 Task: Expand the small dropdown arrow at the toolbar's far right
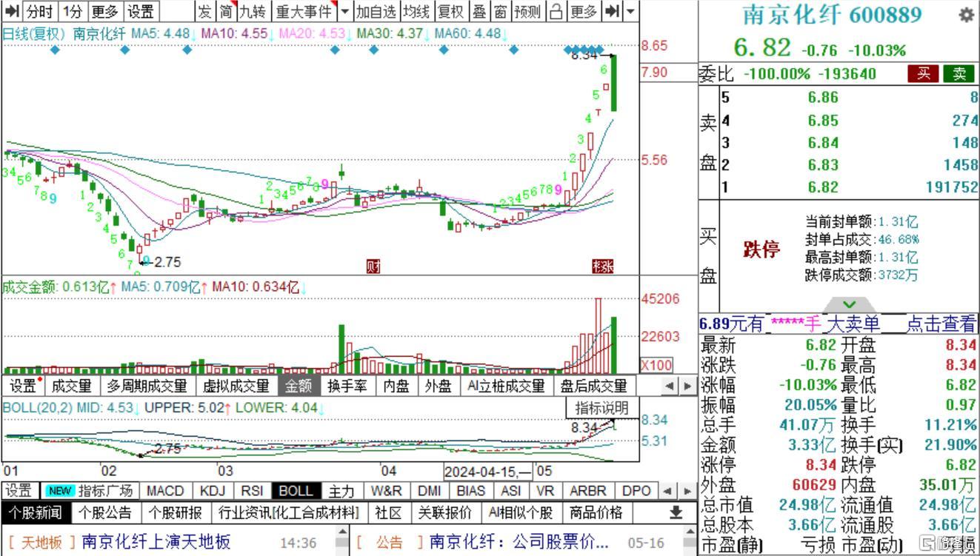(630, 11)
